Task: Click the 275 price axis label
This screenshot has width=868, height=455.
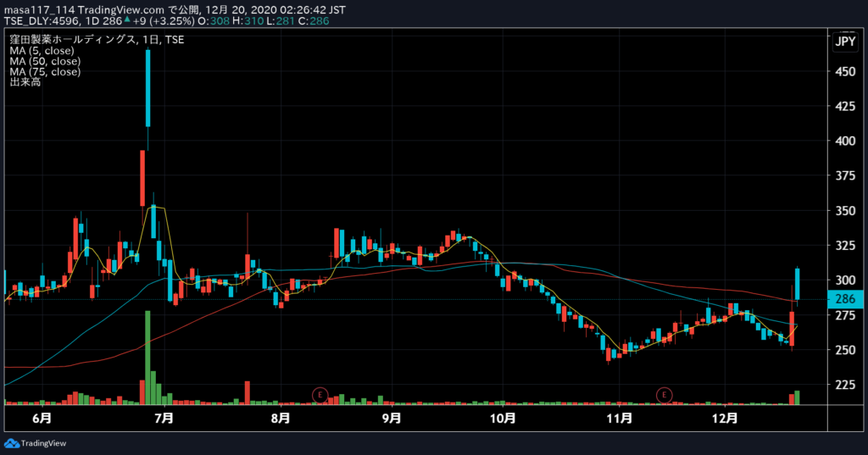Action: pos(845,315)
